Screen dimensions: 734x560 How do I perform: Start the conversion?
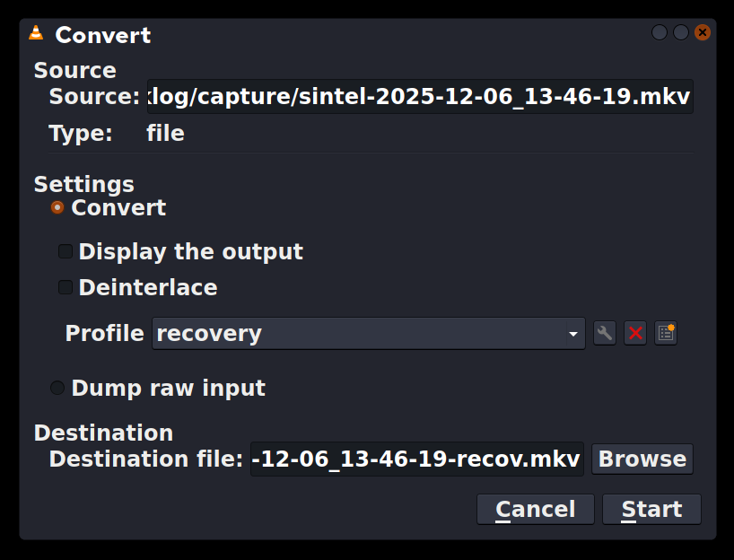click(x=651, y=509)
